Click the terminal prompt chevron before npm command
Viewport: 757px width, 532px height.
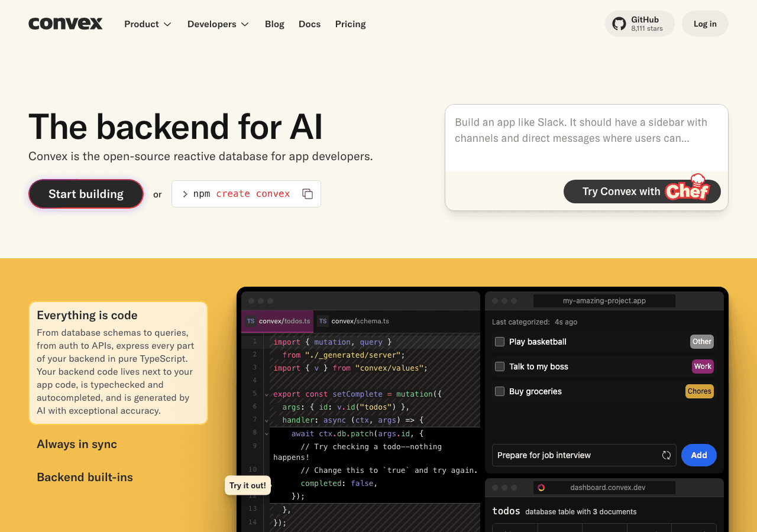(185, 193)
